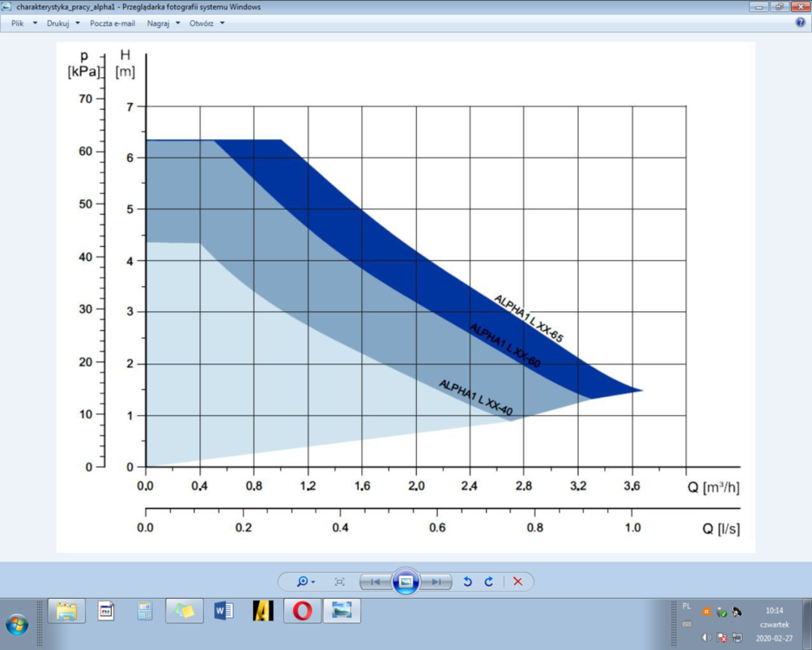
Task: Start the slide show
Action: click(x=406, y=582)
